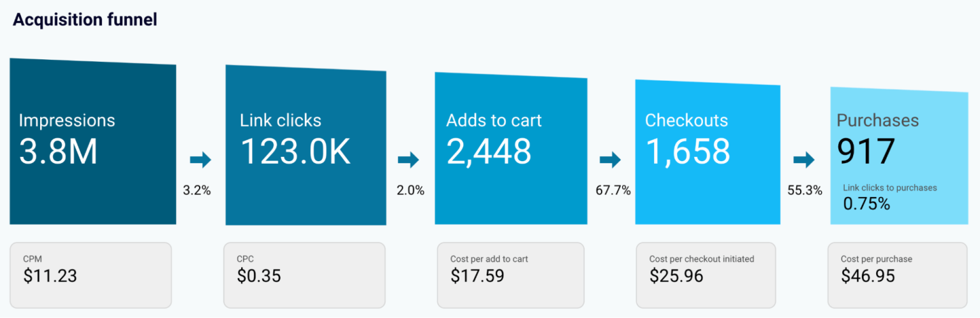Open the Cost per checkout initiated card
The height and width of the screenshot is (318, 980).
click(706, 275)
